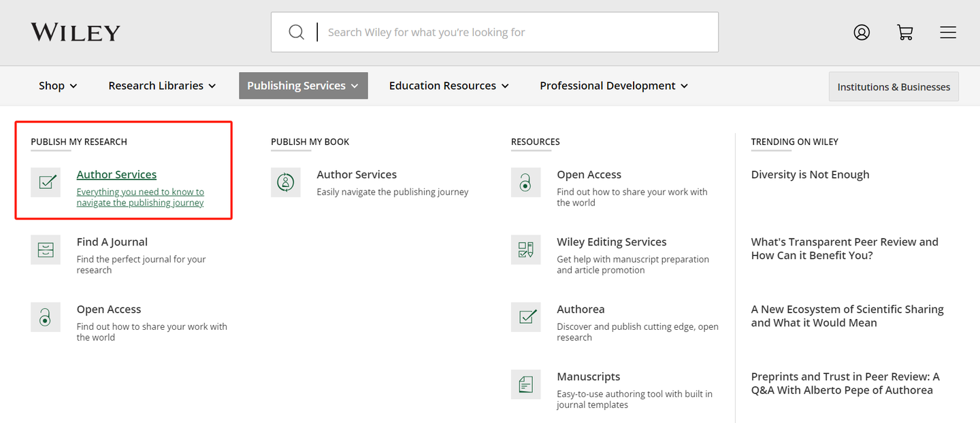Screen dimensions: 980x423
Task: Open the highlighted Author Services link
Action: 116,175
